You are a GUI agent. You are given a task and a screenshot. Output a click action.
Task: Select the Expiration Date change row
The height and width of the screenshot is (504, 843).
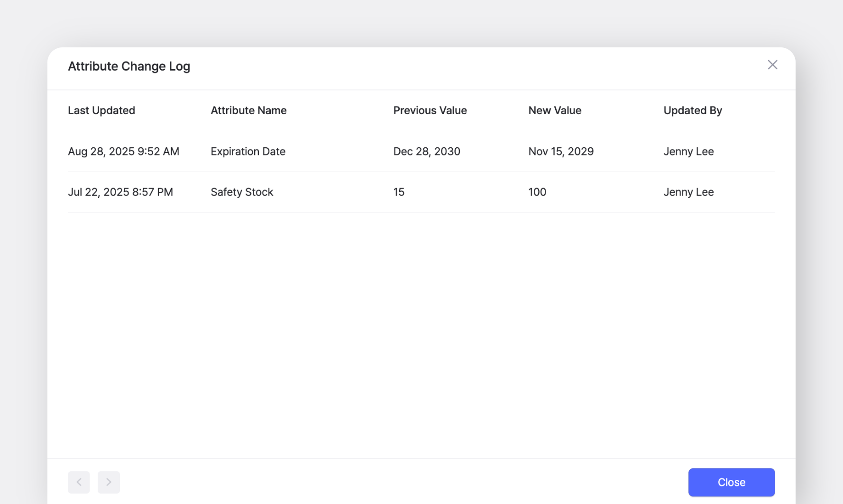[421, 151]
